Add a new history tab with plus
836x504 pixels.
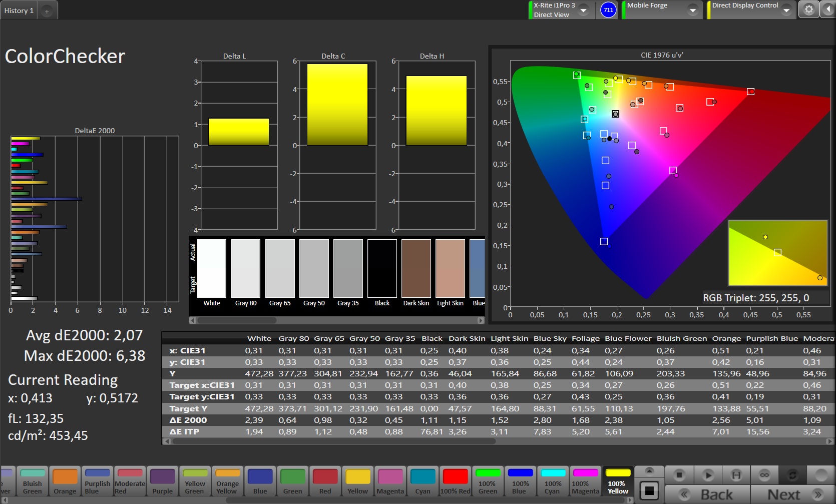point(47,11)
